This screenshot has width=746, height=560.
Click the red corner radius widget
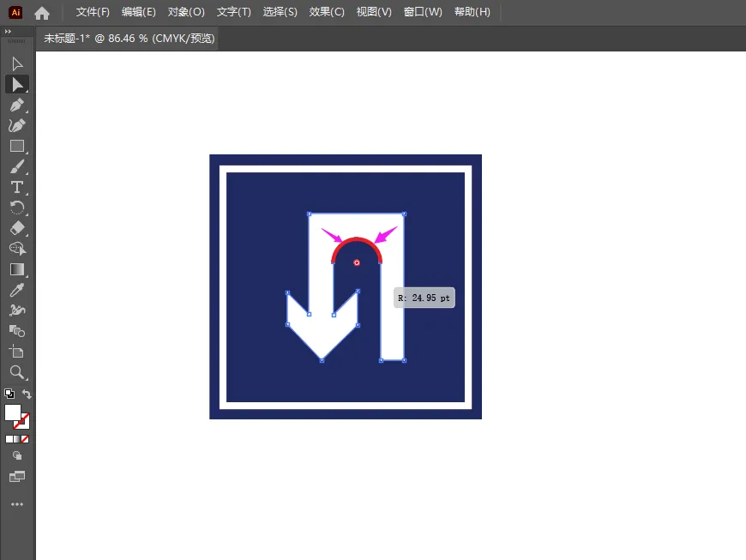pos(357,262)
